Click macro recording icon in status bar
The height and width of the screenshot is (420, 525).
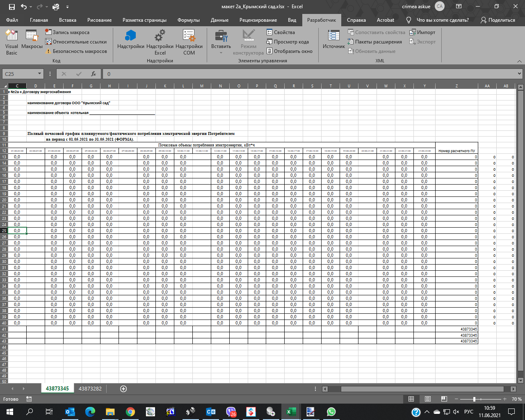coord(29,399)
